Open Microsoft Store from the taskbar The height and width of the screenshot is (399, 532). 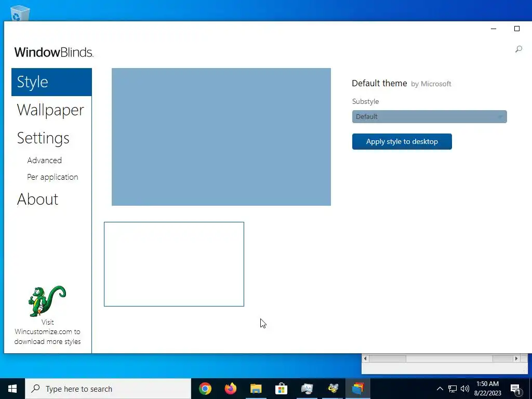281,389
